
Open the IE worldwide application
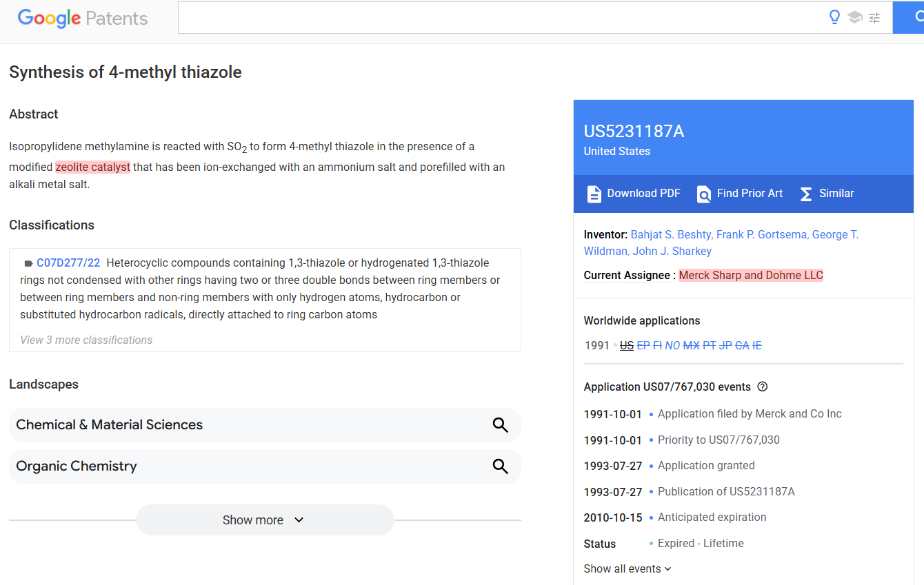pyautogui.click(x=757, y=346)
